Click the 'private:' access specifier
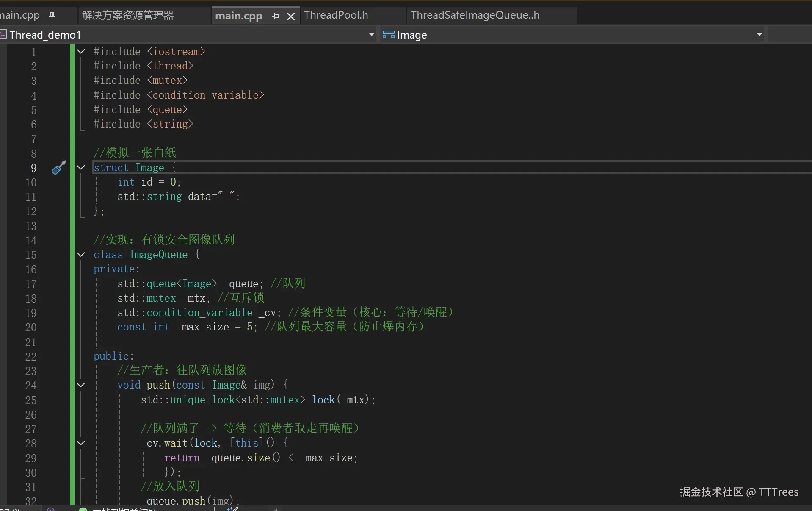Screen dimensions: 812x511 117,269
